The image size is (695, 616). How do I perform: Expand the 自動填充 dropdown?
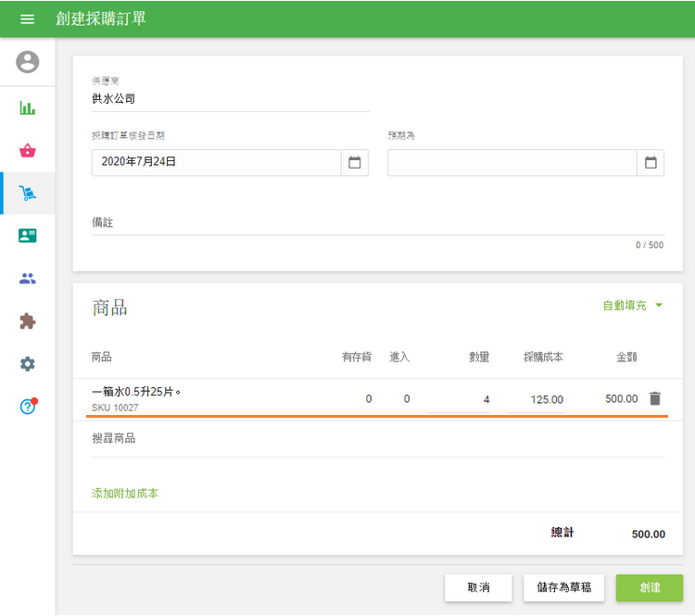click(x=633, y=305)
